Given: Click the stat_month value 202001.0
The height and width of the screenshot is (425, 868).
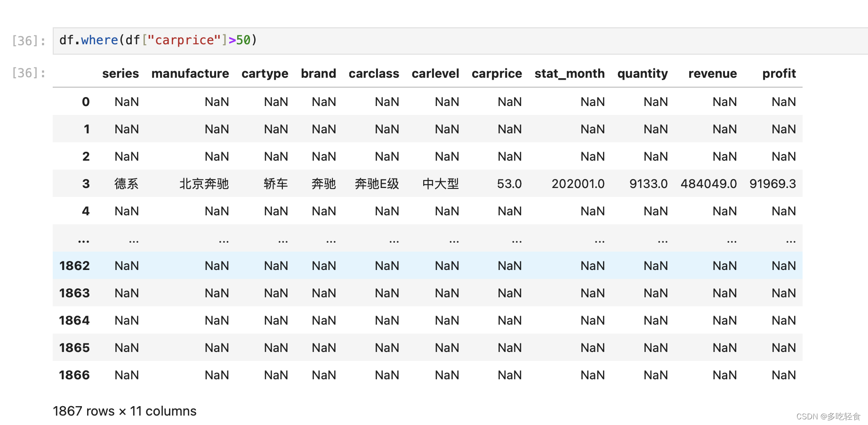Looking at the screenshot, I should tap(578, 184).
